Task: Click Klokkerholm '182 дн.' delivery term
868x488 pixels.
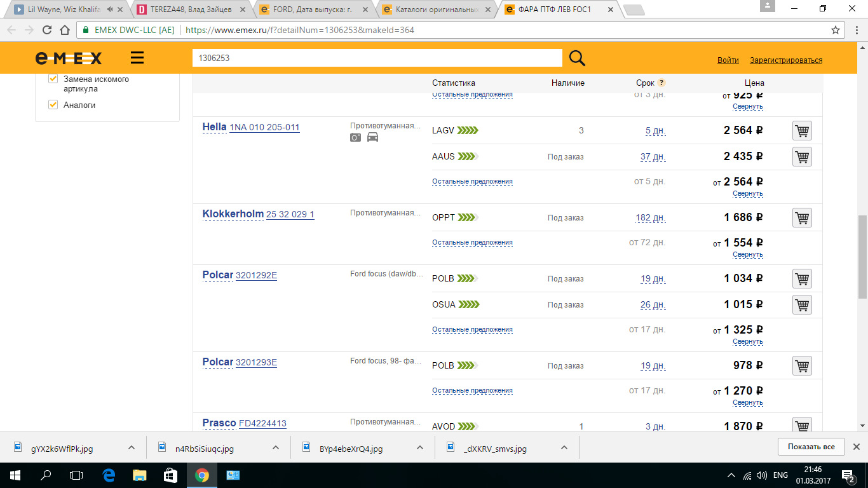Action: (651, 218)
